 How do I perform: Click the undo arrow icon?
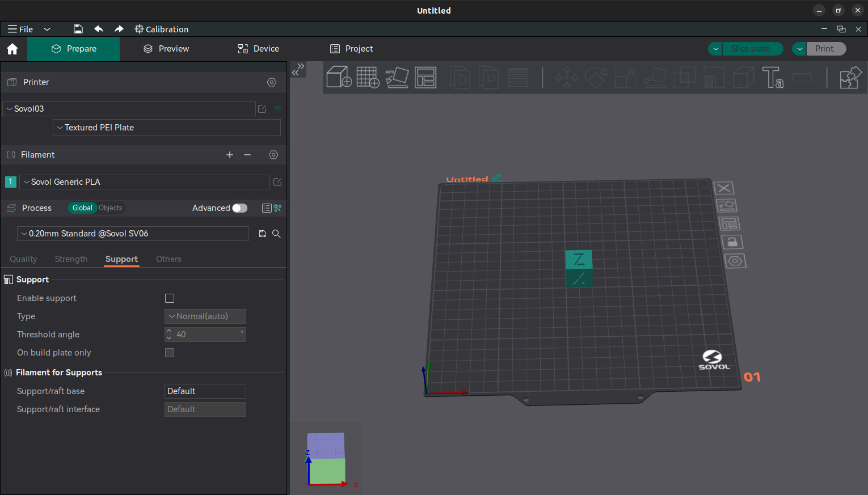pos(99,29)
